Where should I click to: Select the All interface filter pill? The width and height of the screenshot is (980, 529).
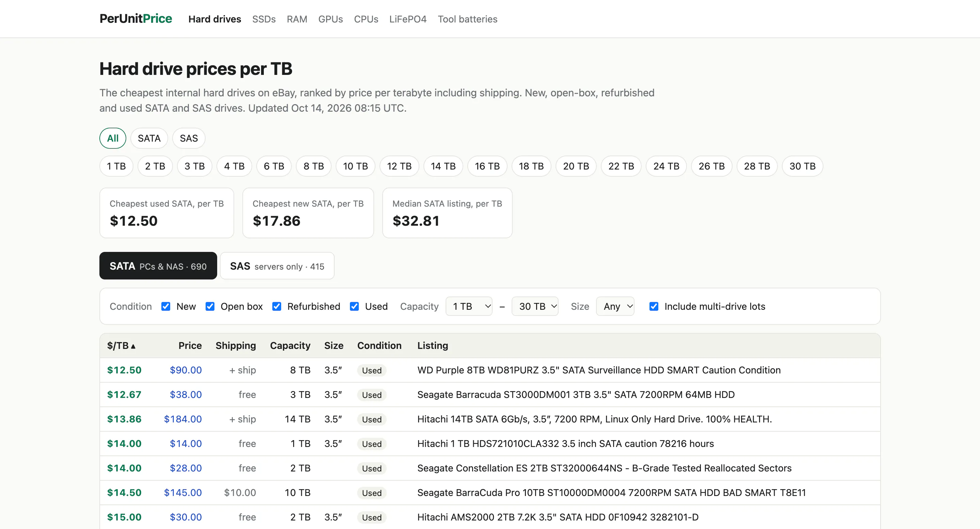[113, 138]
